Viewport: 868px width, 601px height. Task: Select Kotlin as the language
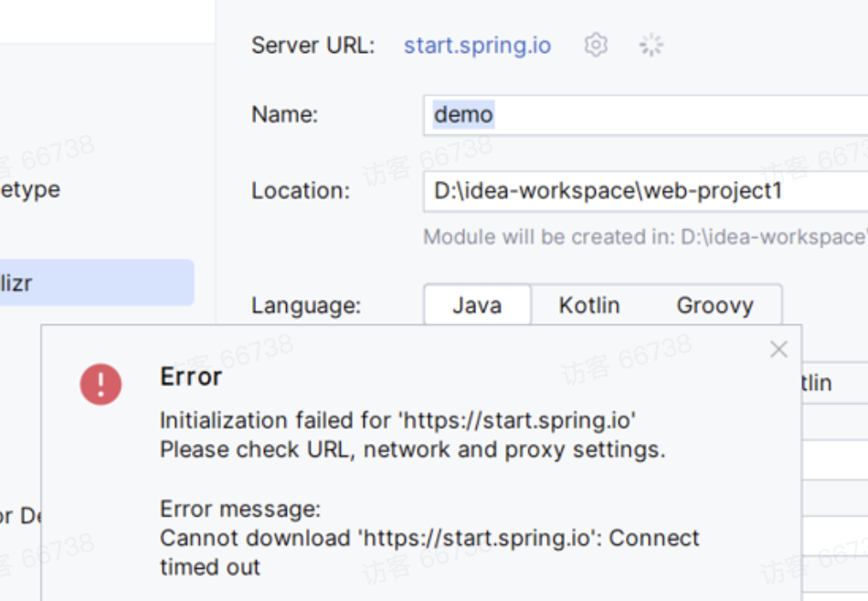[589, 305]
